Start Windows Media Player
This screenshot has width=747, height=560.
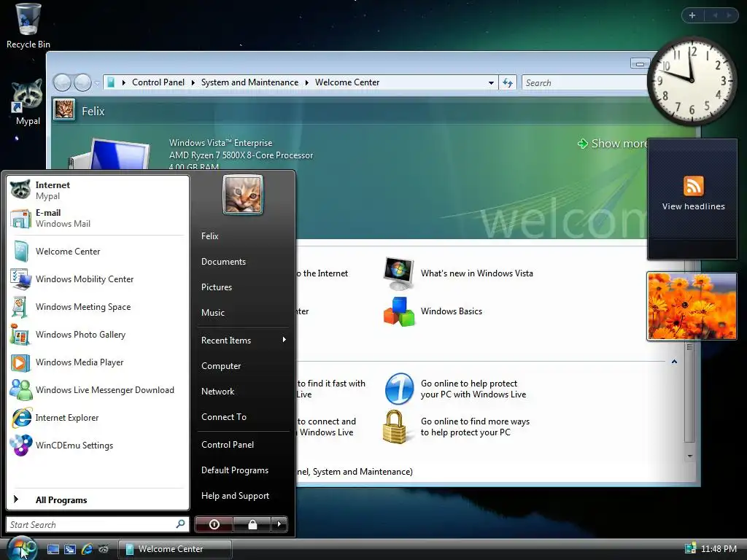point(98,362)
